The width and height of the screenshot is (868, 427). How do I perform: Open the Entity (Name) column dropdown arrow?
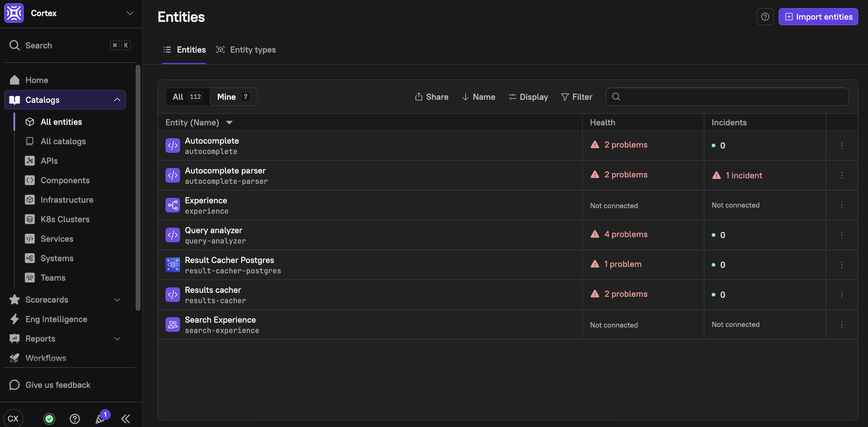tap(229, 122)
